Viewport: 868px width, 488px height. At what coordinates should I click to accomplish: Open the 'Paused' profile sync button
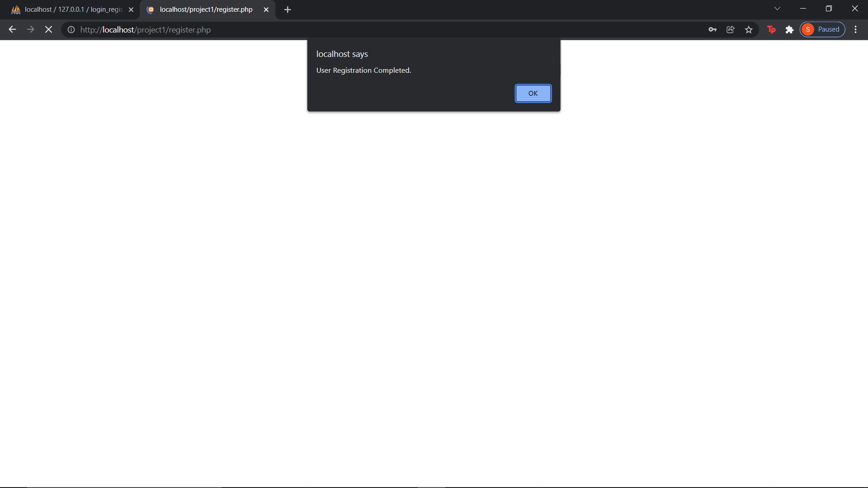(x=822, y=29)
